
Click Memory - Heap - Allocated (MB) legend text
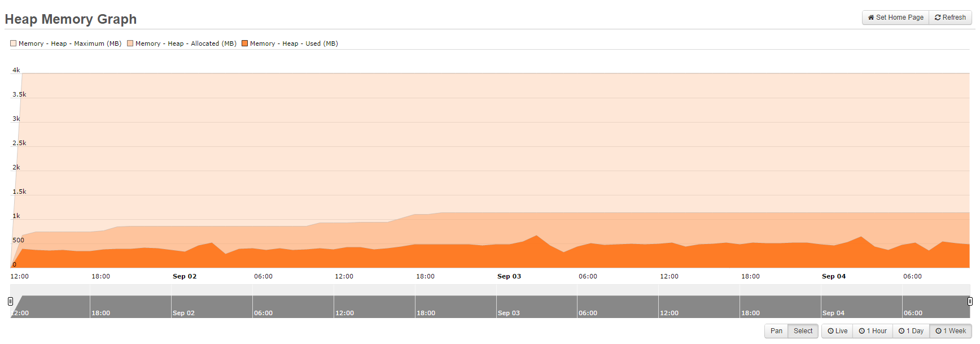coord(186,43)
